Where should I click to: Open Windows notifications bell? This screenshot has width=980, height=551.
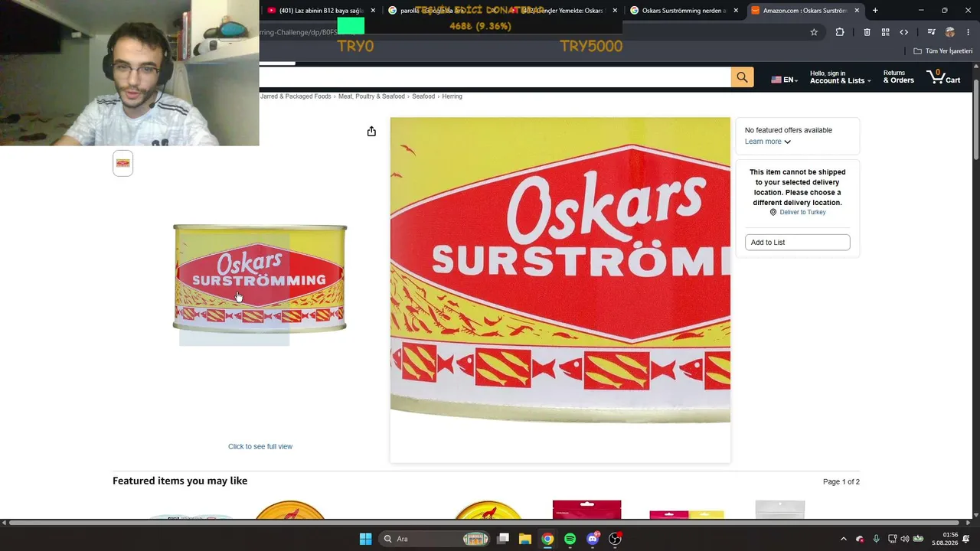pos(966,539)
